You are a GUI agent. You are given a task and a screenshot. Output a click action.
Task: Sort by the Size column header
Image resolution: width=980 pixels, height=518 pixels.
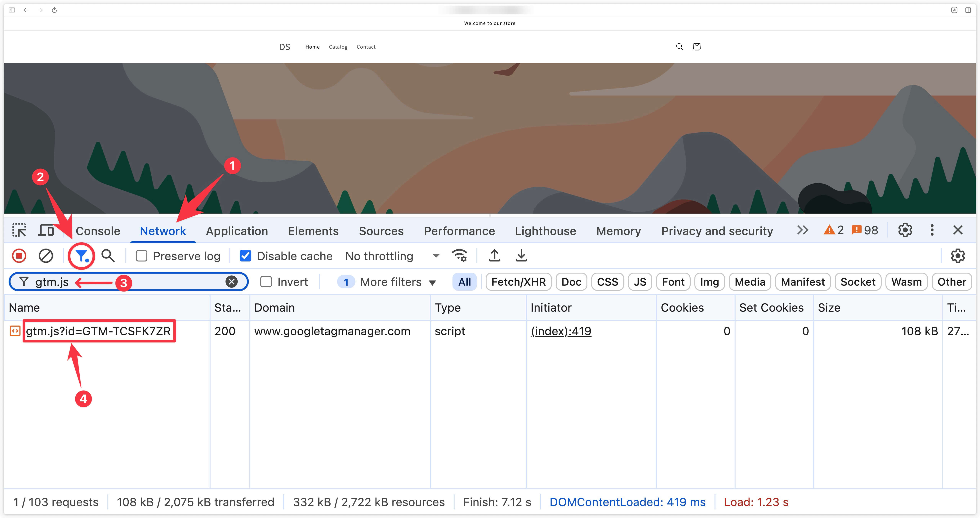click(x=878, y=308)
